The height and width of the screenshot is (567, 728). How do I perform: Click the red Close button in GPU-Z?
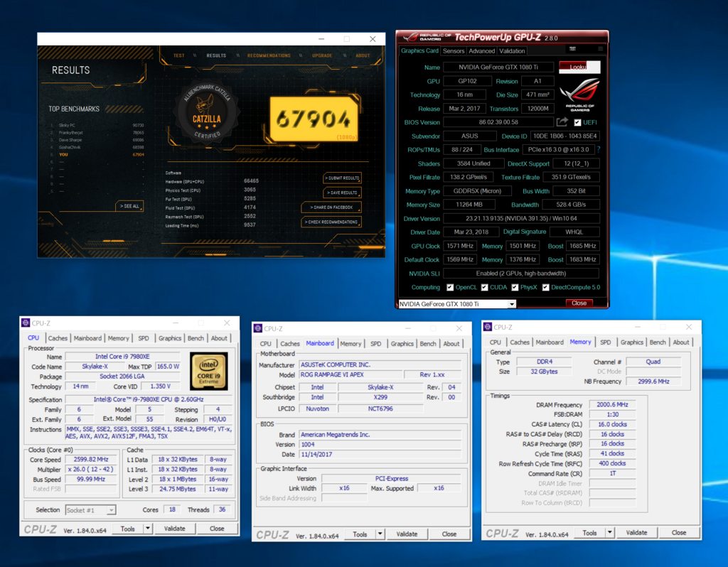tap(579, 303)
